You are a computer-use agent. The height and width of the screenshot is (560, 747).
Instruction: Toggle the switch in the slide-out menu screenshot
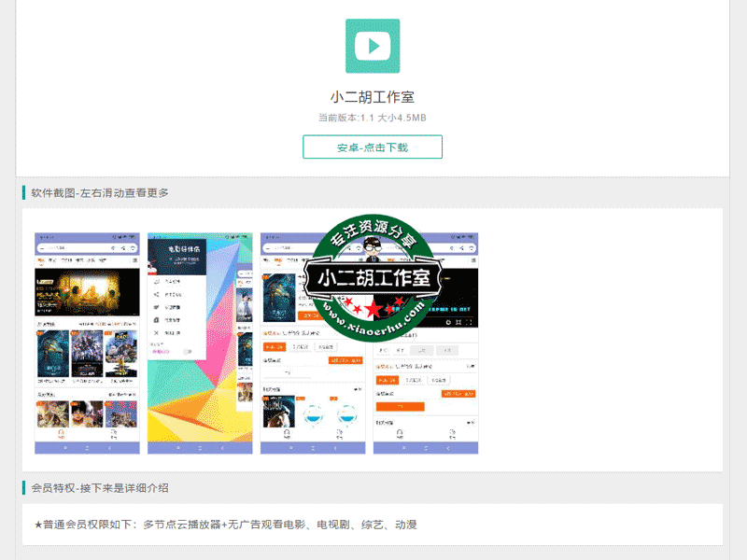tap(187, 350)
